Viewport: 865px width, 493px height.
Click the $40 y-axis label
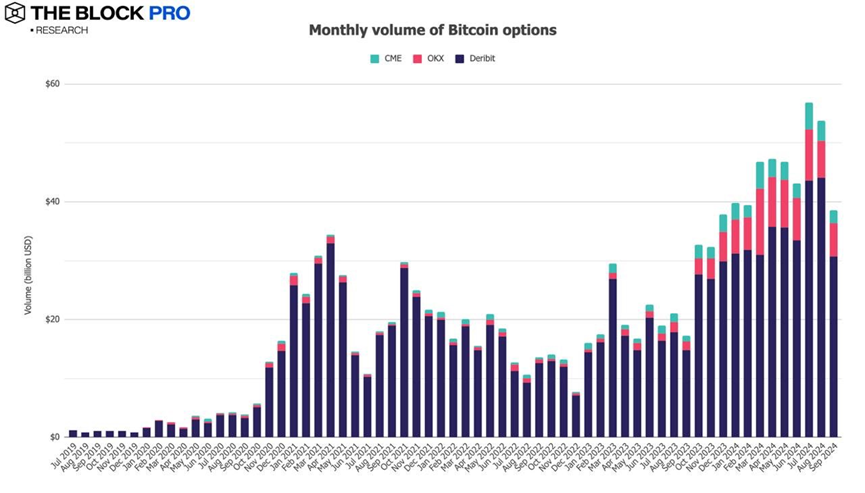53,202
